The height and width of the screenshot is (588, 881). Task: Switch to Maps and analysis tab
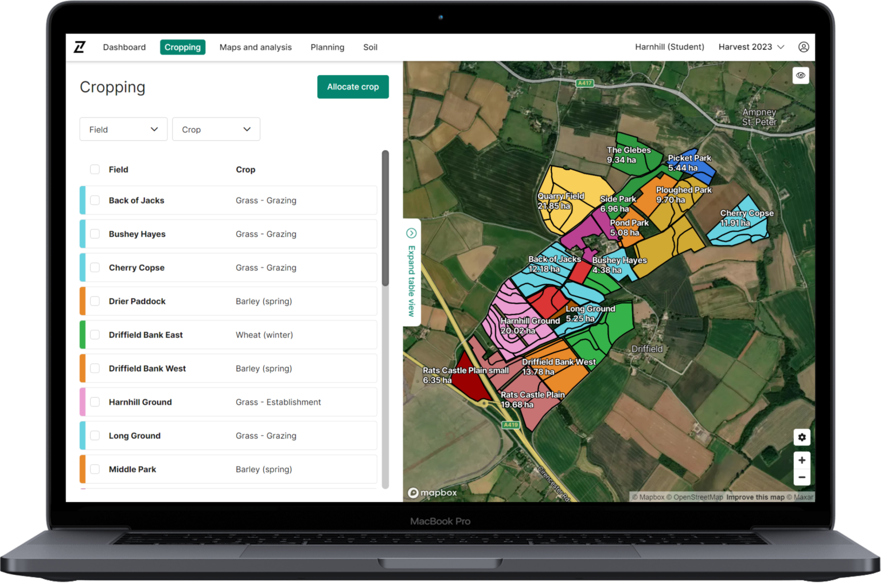point(255,47)
